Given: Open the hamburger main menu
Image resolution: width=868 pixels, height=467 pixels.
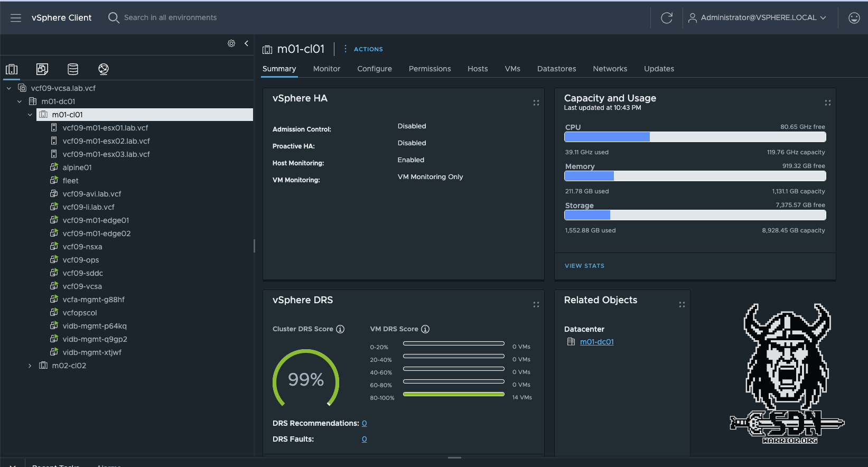Looking at the screenshot, I should click(16, 18).
